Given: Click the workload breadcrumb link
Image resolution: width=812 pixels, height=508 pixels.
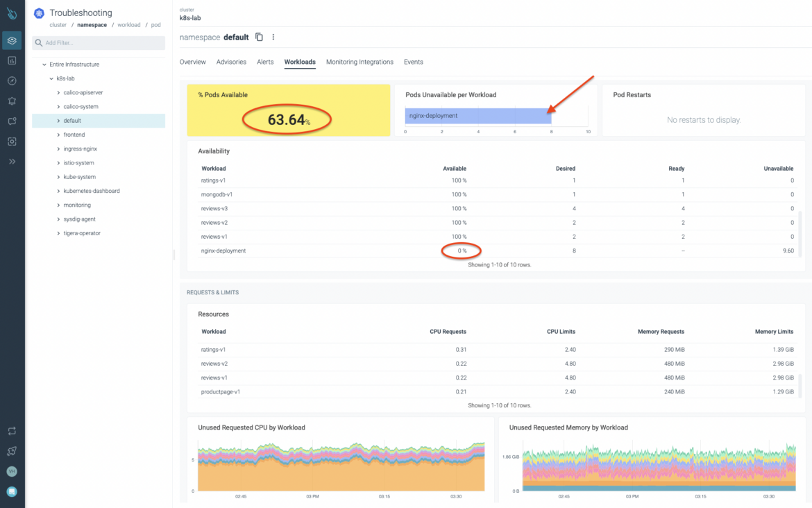Looking at the screenshot, I should tap(129, 25).
